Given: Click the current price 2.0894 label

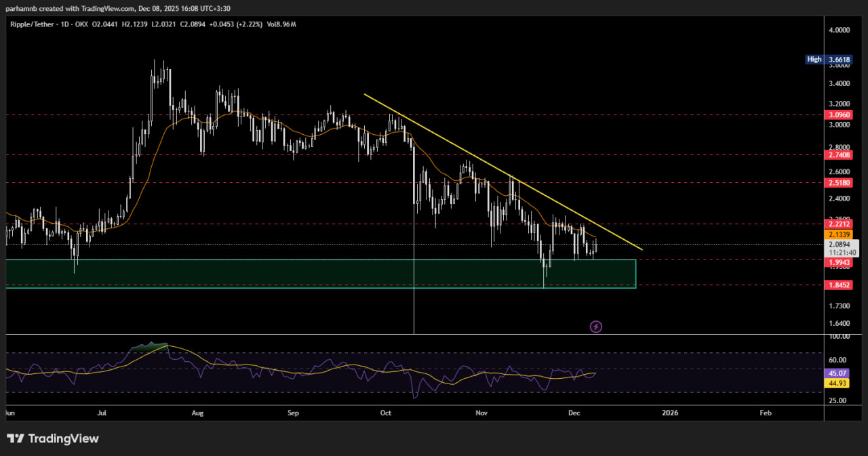Looking at the screenshot, I should click(841, 244).
